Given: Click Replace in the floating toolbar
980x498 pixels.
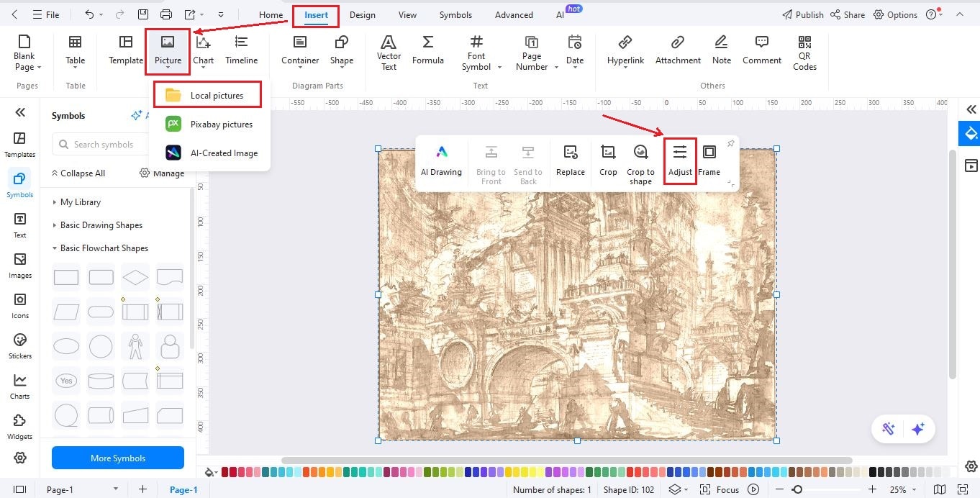Looking at the screenshot, I should pyautogui.click(x=571, y=160).
